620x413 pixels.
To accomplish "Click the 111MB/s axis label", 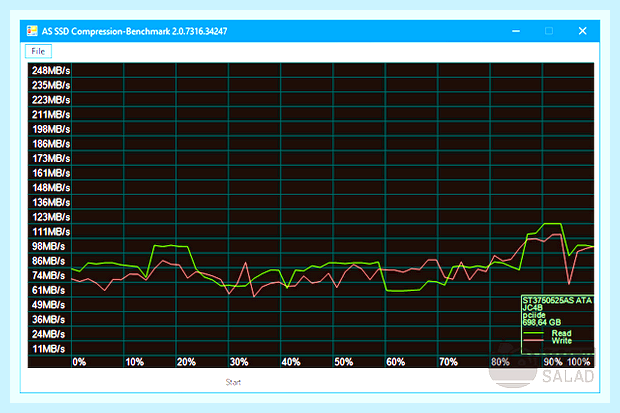I will pos(51,232).
